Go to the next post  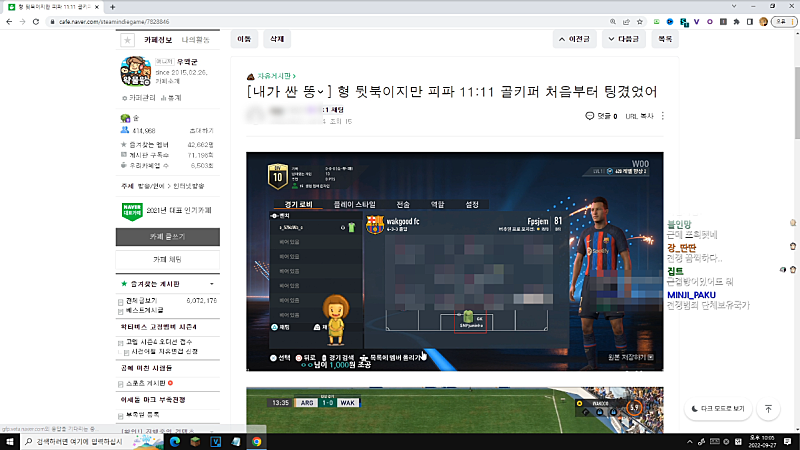click(x=623, y=39)
